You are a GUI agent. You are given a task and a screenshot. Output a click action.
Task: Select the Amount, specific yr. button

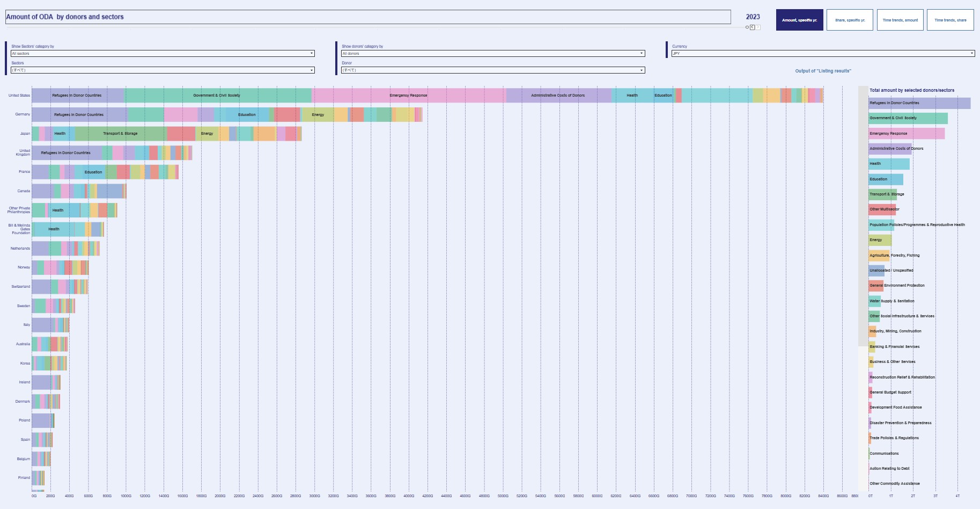(x=799, y=20)
